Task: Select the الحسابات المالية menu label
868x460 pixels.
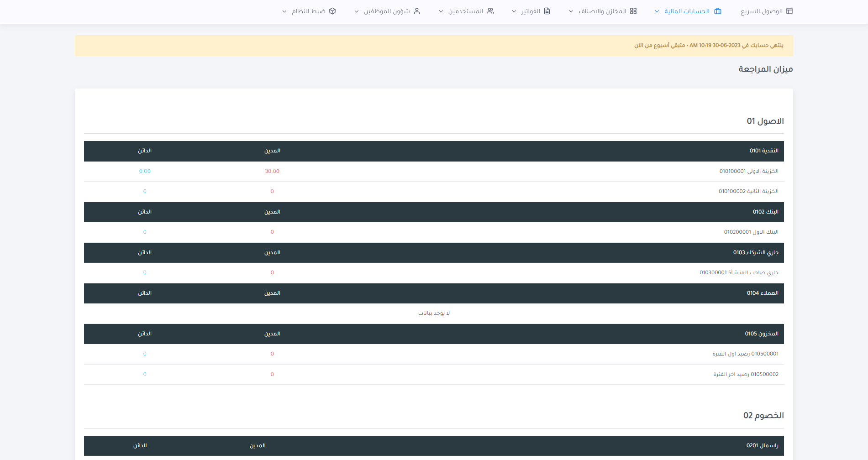Action: click(687, 11)
